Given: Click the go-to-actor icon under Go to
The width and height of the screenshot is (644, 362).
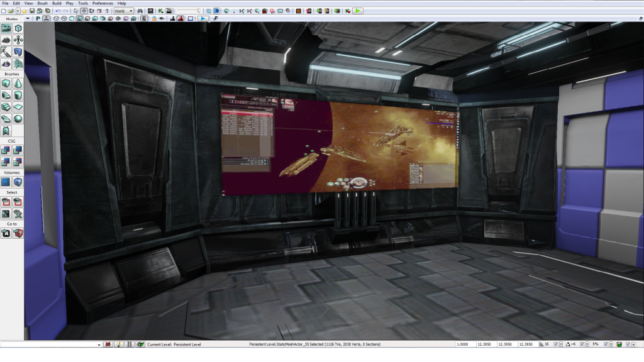Looking at the screenshot, I should click(6, 234).
